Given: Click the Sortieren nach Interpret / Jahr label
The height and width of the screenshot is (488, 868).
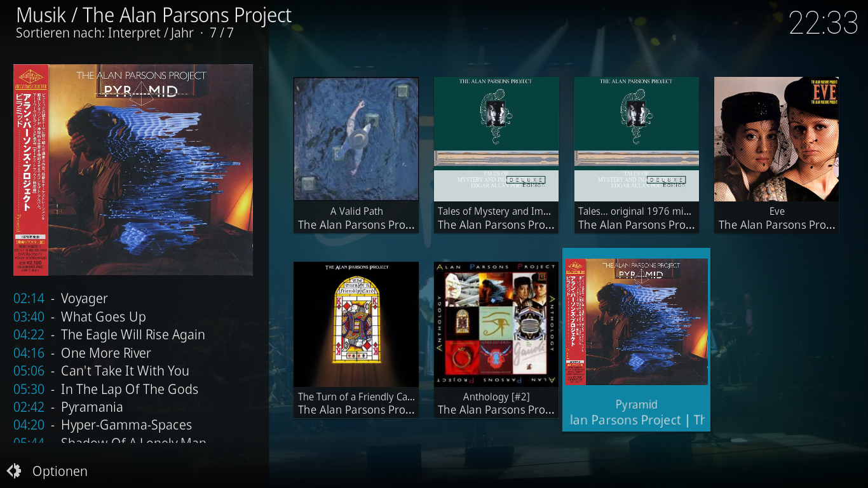Looking at the screenshot, I should click(x=105, y=32).
